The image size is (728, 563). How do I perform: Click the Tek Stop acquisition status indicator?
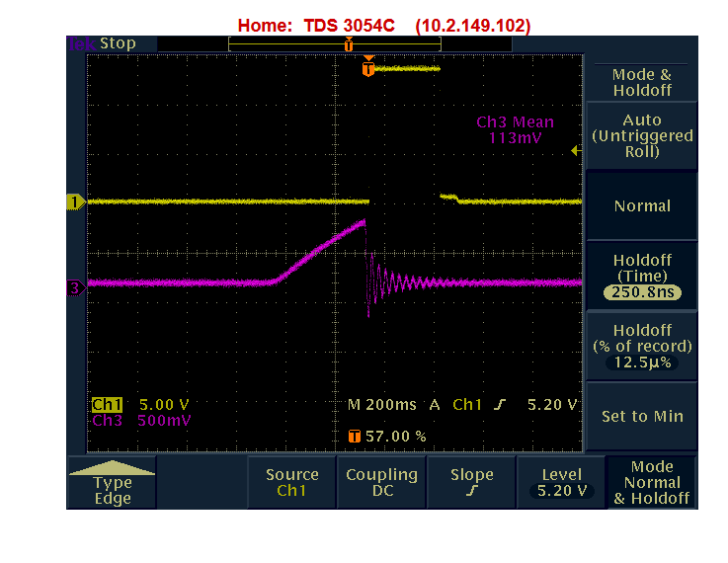(x=102, y=43)
